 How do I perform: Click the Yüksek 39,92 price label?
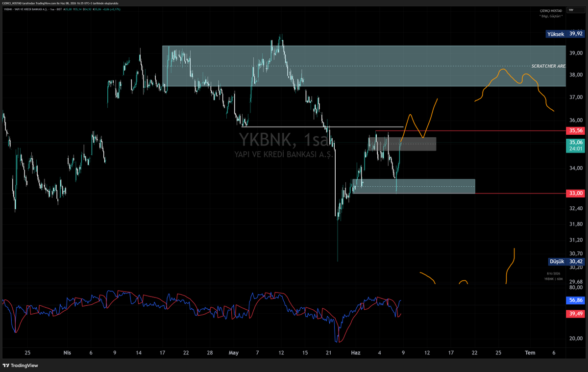pyautogui.click(x=565, y=34)
